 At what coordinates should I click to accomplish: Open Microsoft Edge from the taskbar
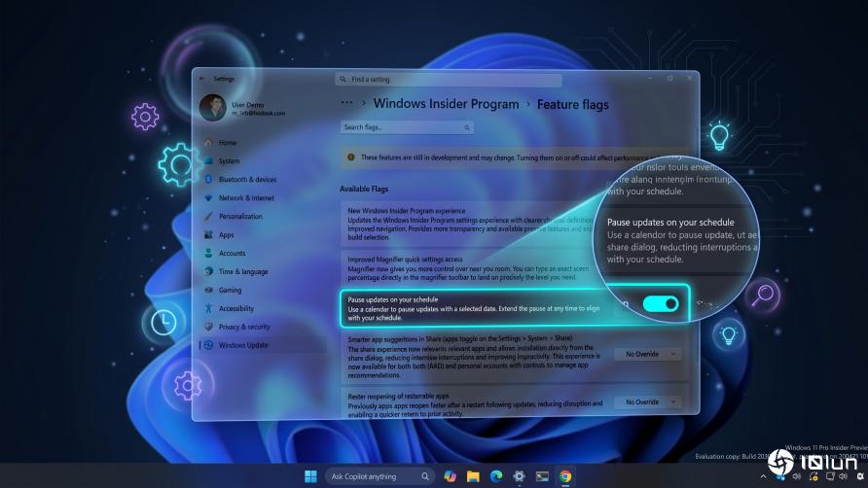point(496,476)
